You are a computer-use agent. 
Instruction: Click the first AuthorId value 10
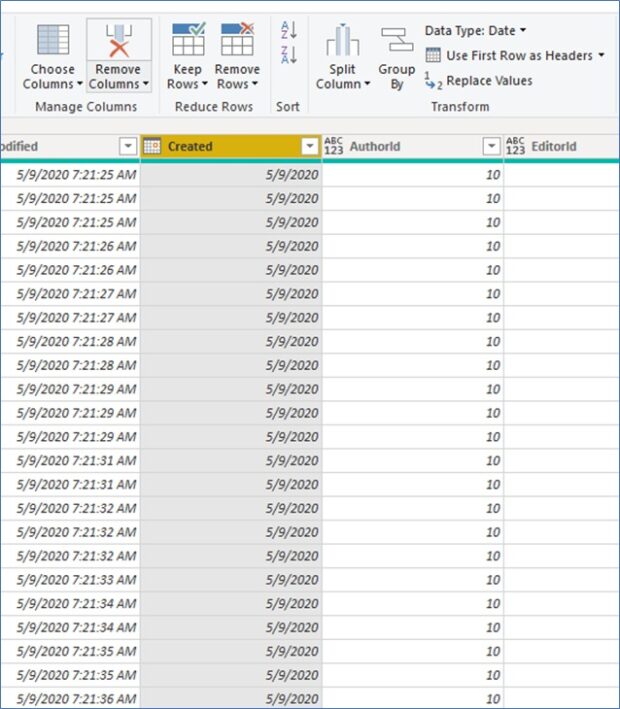(413, 175)
